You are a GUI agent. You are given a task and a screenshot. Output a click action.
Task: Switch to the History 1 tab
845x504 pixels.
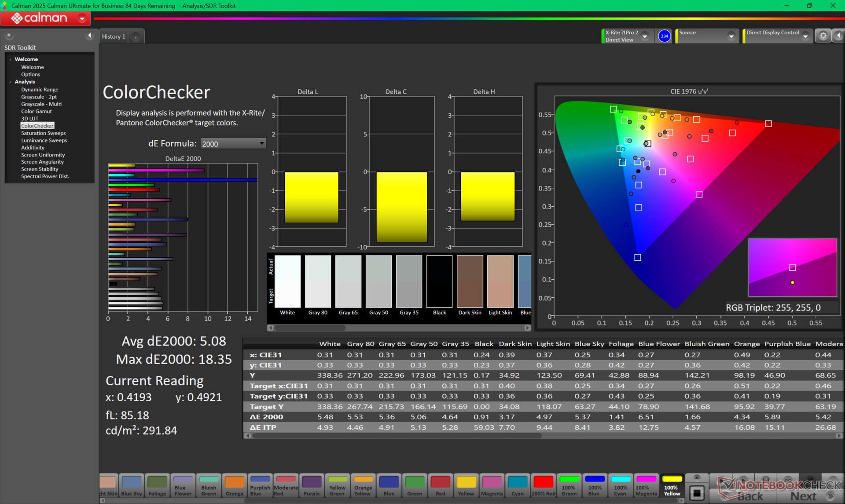point(114,37)
